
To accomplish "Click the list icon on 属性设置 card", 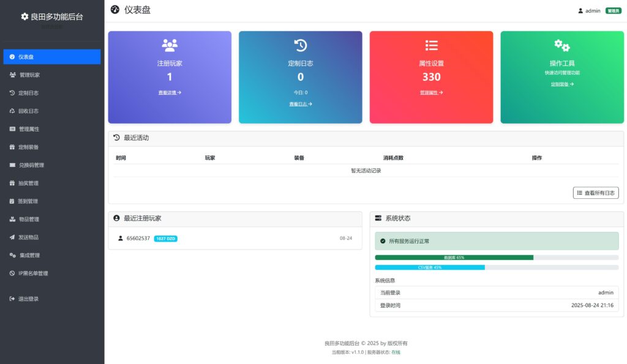I will [431, 45].
